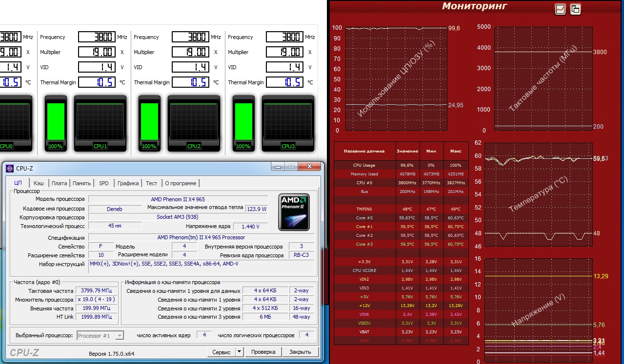Click the CPU3 usage graph
Image resolution: width=624 pixels, height=364 pixels.
point(288,123)
